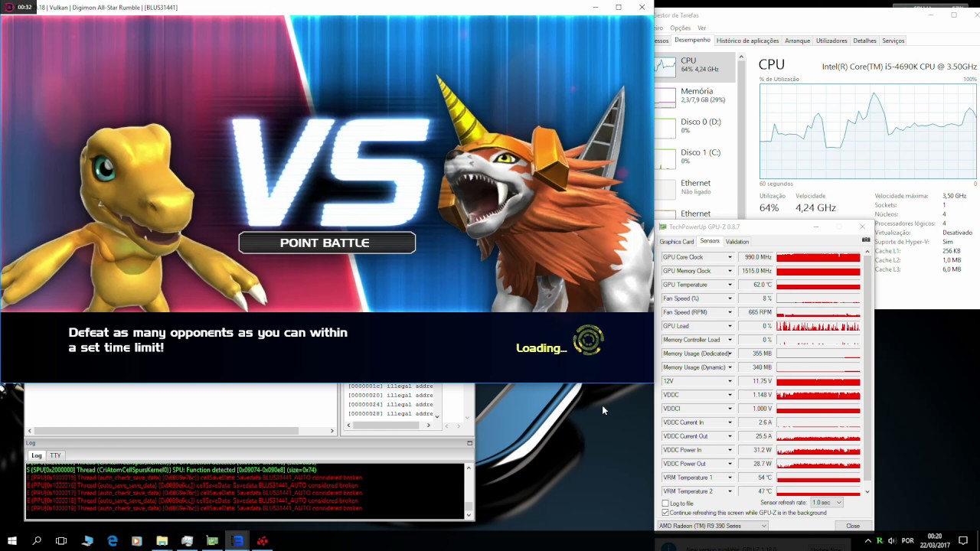
Task: Open VRM Temperature 1 sensor dropdown
Action: pyautogui.click(x=730, y=478)
